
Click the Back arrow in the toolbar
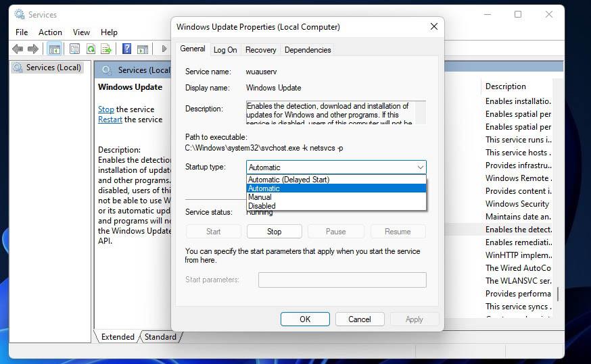[18, 49]
